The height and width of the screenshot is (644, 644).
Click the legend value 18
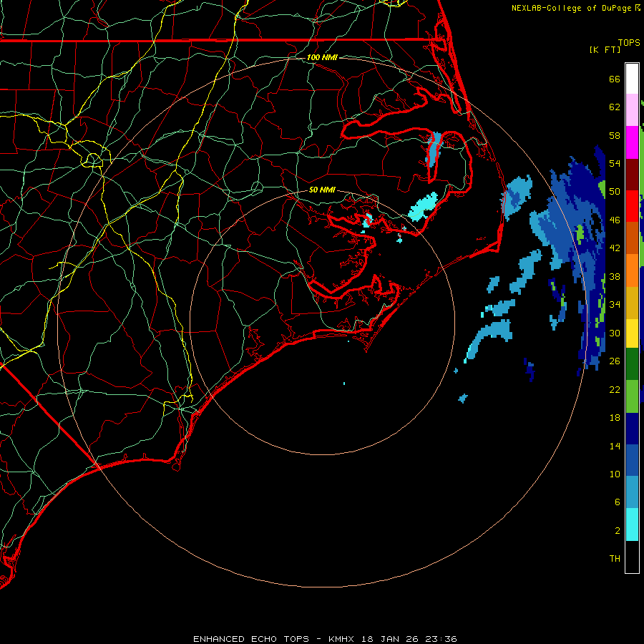pyautogui.click(x=615, y=418)
